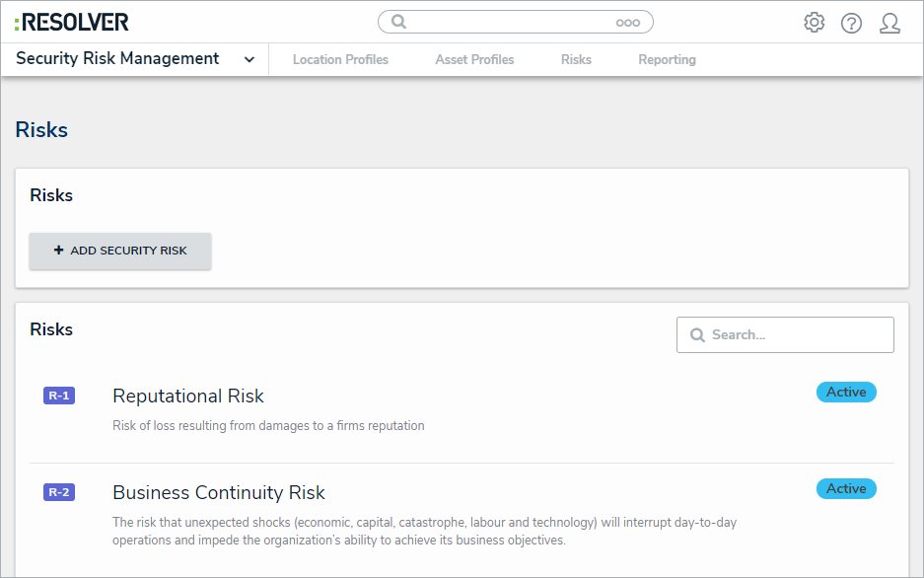Open the Business Continuity Risk entry

coord(219,493)
